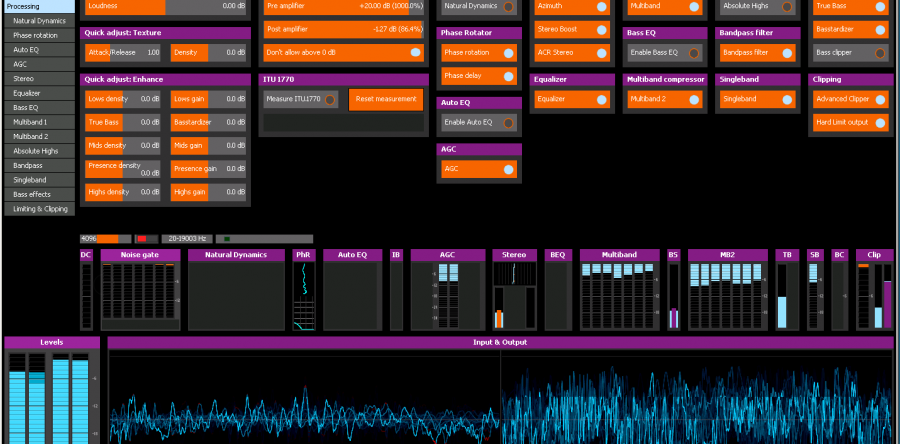The width and height of the screenshot is (900, 444).
Task: Click the Presence density slider
Action: coord(123,169)
